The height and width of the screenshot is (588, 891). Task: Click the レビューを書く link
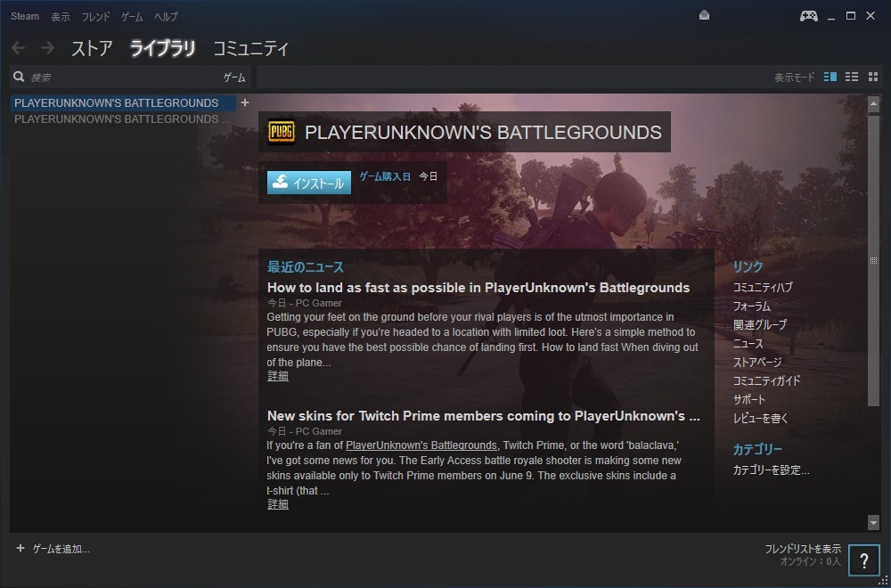coord(761,419)
